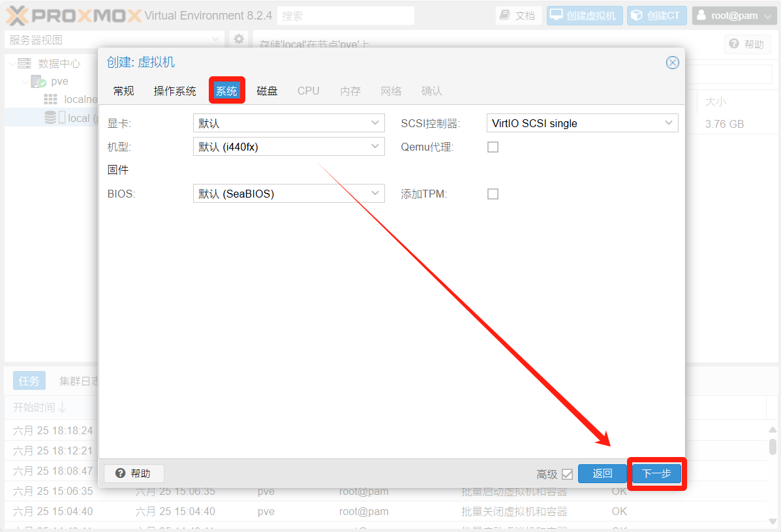Select the local storage database icon
The width and height of the screenshot is (781, 532).
click(x=50, y=118)
